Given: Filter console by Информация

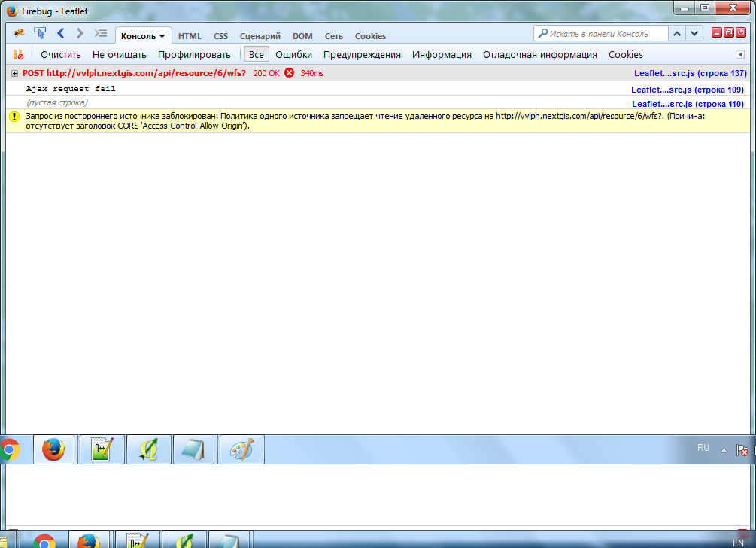Looking at the screenshot, I should pos(442,54).
